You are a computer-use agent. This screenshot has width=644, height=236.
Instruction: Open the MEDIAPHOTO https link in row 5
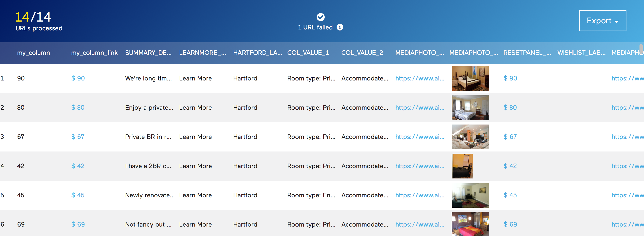[420, 195]
